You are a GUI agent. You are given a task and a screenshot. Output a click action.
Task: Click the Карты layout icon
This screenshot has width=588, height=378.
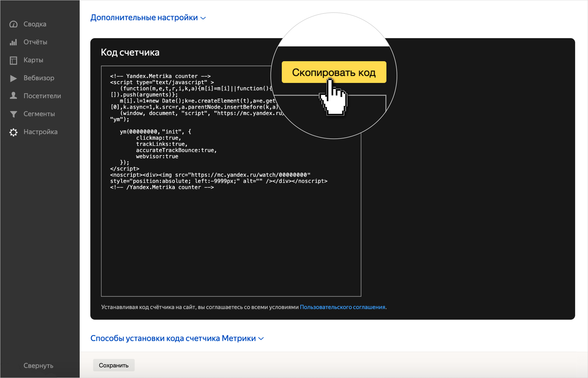point(14,60)
